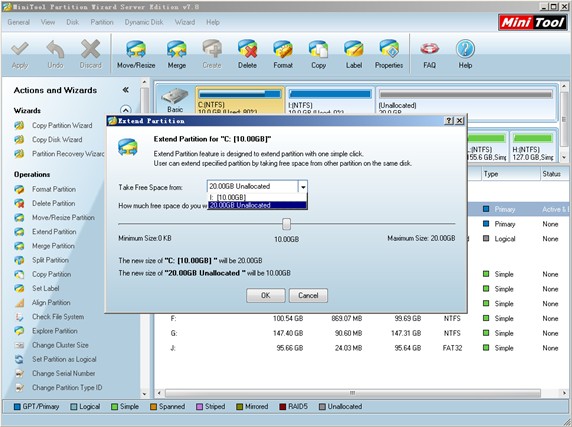This screenshot has width=572, height=427.
Task: Select the I:(NTFS) partition block
Action: (330, 101)
